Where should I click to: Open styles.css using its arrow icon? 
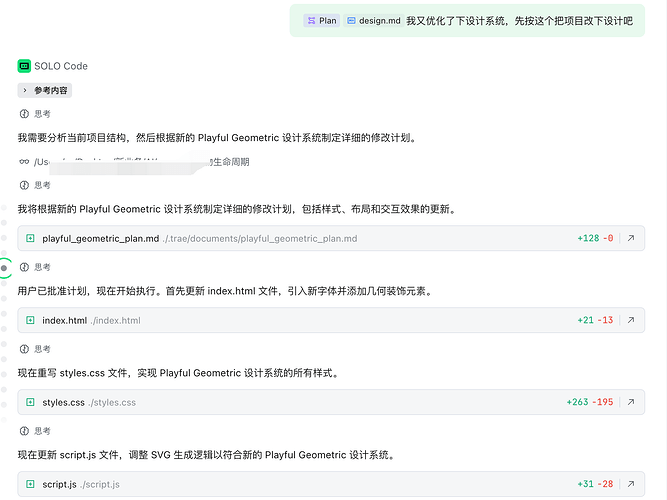click(631, 402)
